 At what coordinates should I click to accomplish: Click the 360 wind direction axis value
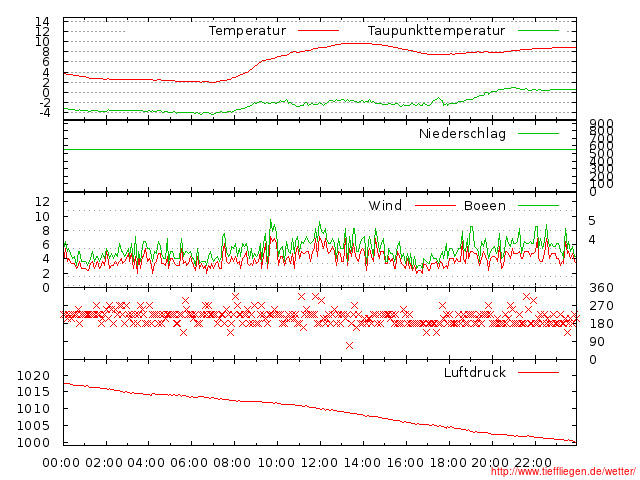point(601,288)
